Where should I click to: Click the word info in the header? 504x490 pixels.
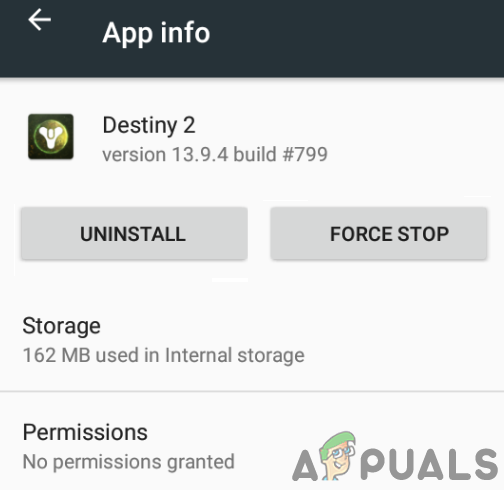(x=185, y=33)
